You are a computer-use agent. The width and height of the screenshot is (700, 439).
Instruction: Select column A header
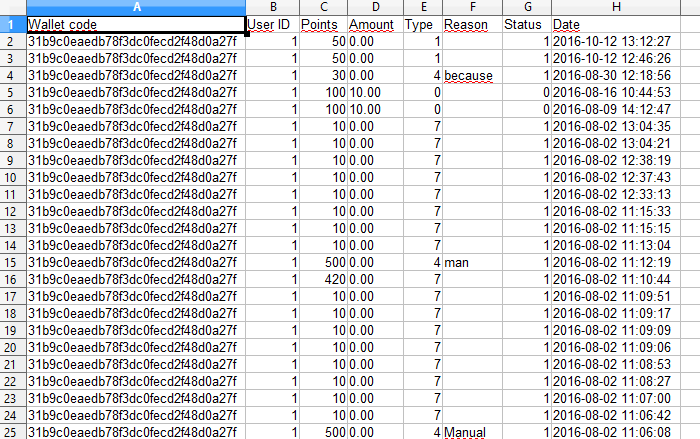136,7
